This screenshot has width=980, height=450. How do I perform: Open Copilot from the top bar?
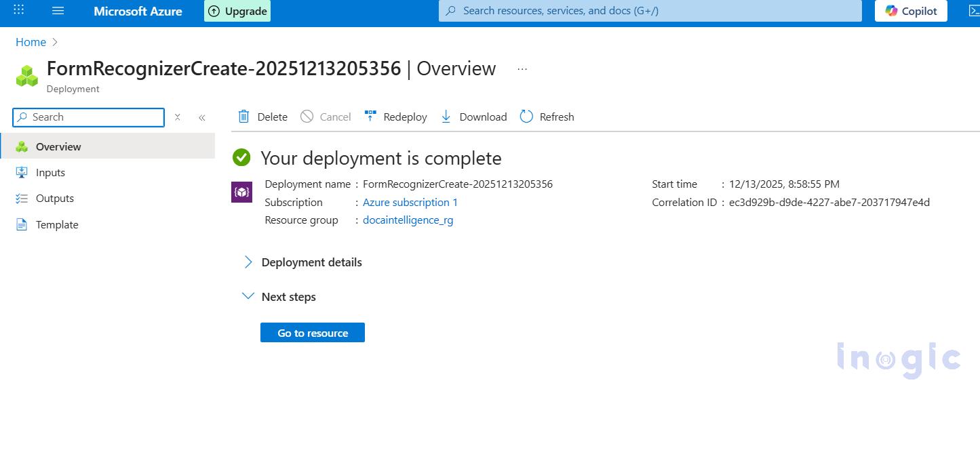pyautogui.click(x=910, y=11)
